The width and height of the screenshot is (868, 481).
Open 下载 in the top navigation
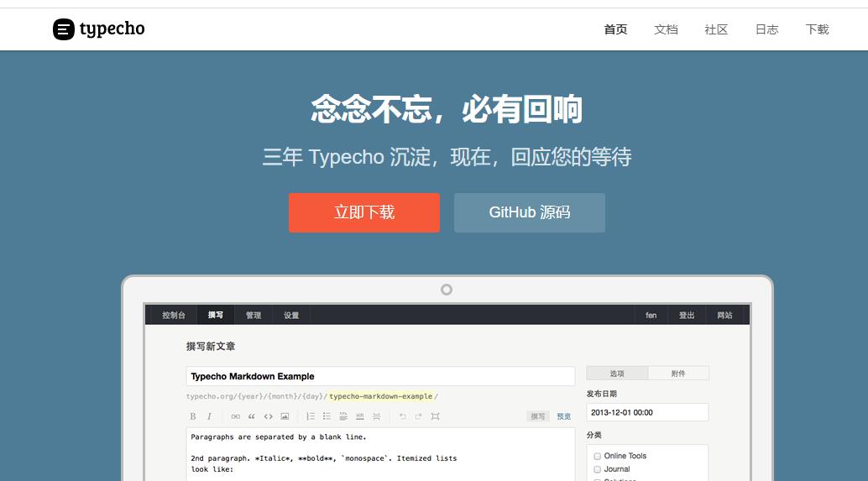817,29
